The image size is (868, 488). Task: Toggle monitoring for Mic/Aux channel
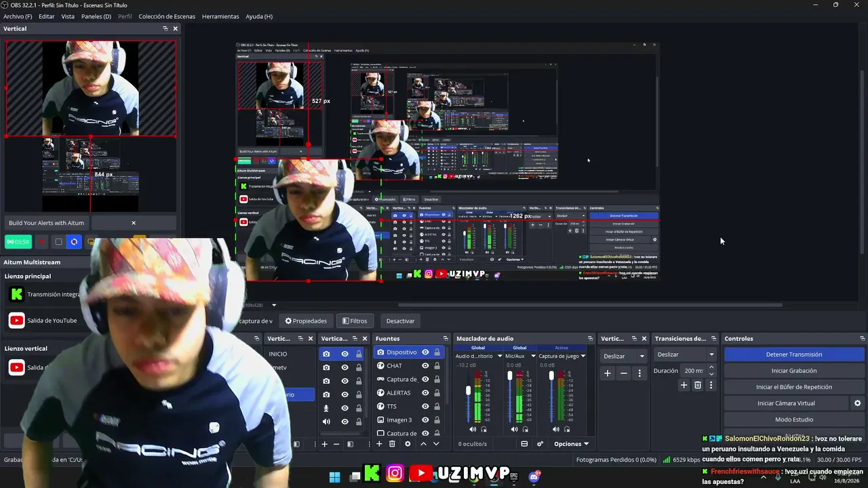[x=526, y=429]
